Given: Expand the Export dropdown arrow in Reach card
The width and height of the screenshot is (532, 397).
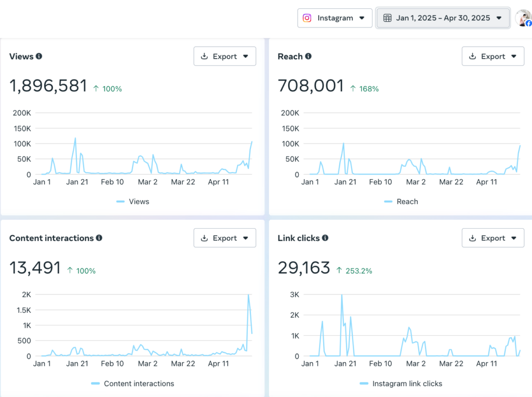Looking at the screenshot, I should [514, 56].
